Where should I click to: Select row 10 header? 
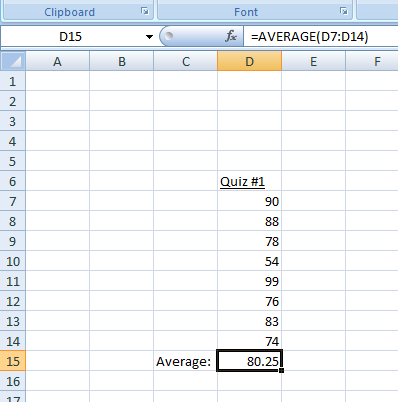13,261
